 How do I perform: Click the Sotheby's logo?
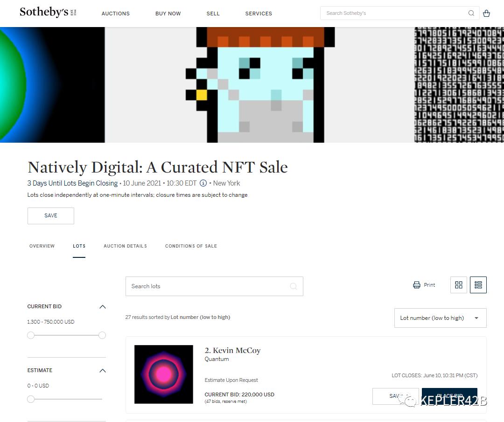coord(48,12)
